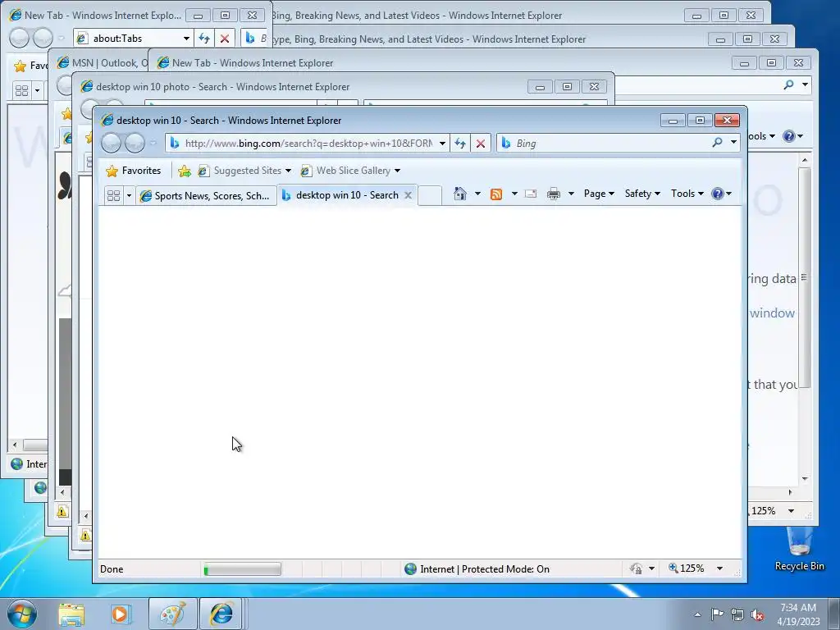Expand Home button dropdown arrow
Screen dimensions: 840x630
477,194
